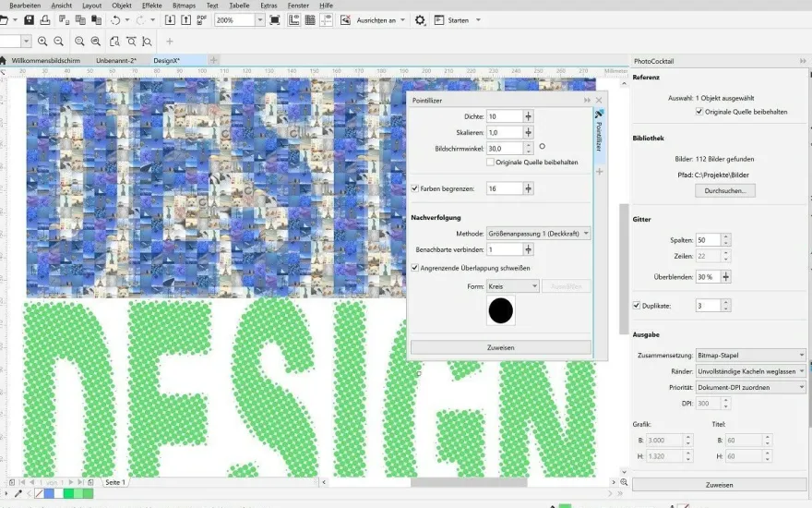This screenshot has width=812, height=508.
Task: Toggle the show guidelines icon
Action: click(x=327, y=20)
